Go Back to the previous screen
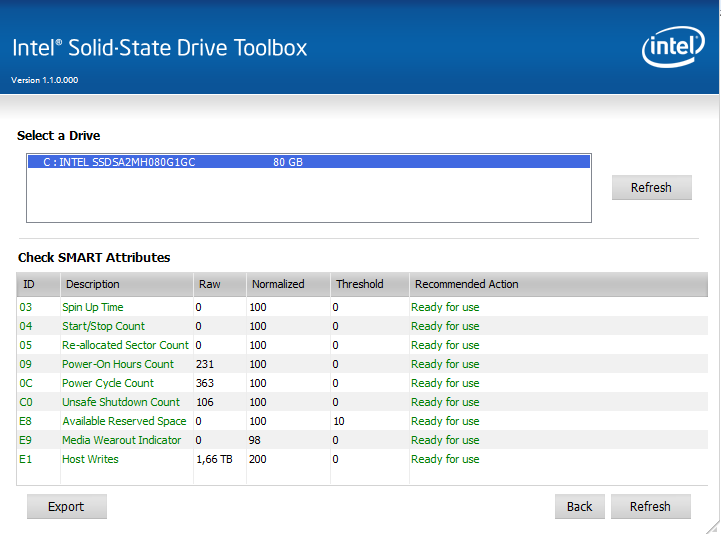 (579, 506)
